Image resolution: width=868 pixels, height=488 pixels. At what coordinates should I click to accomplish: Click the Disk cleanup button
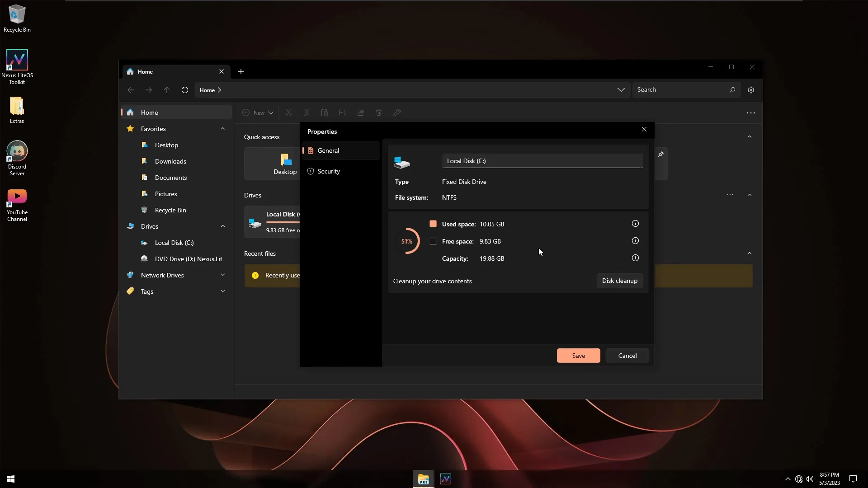(620, 281)
